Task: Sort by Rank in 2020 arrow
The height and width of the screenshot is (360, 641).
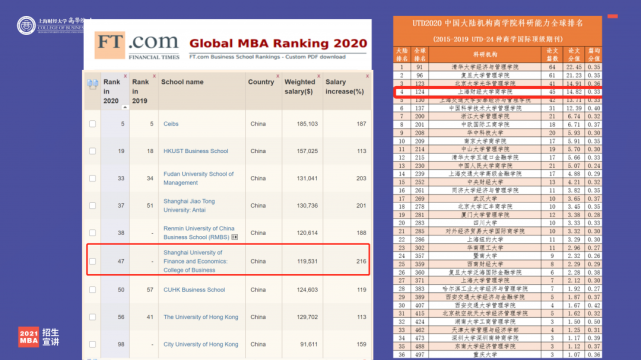Action: [125, 107]
